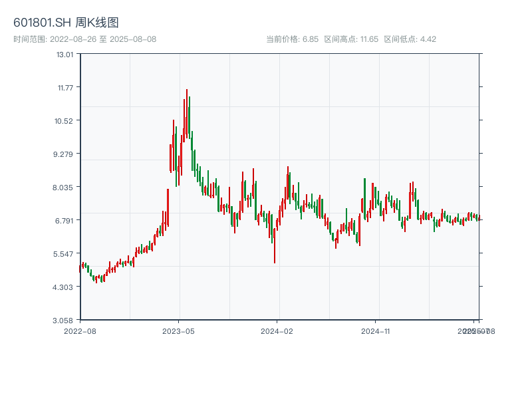This screenshot has width=532, height=399.
Task: Click the 区间低点 4.42 label
Action: [x=410, y=39]
